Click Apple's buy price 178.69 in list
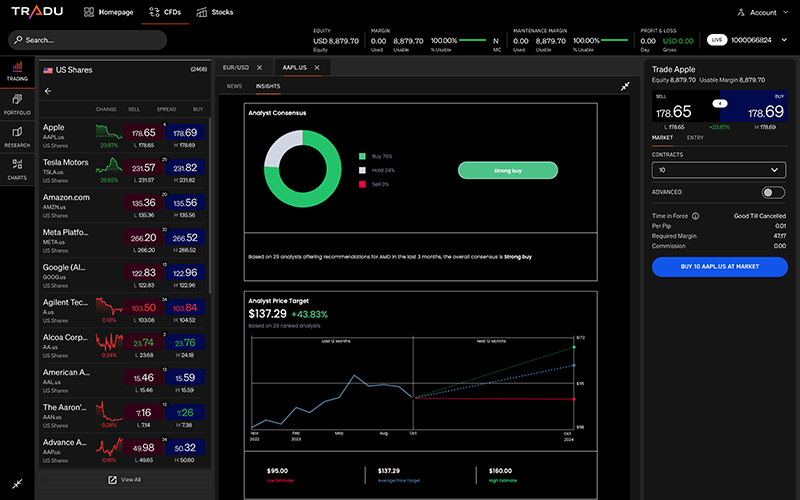800x500 pixels. click(x=185, y=133)
